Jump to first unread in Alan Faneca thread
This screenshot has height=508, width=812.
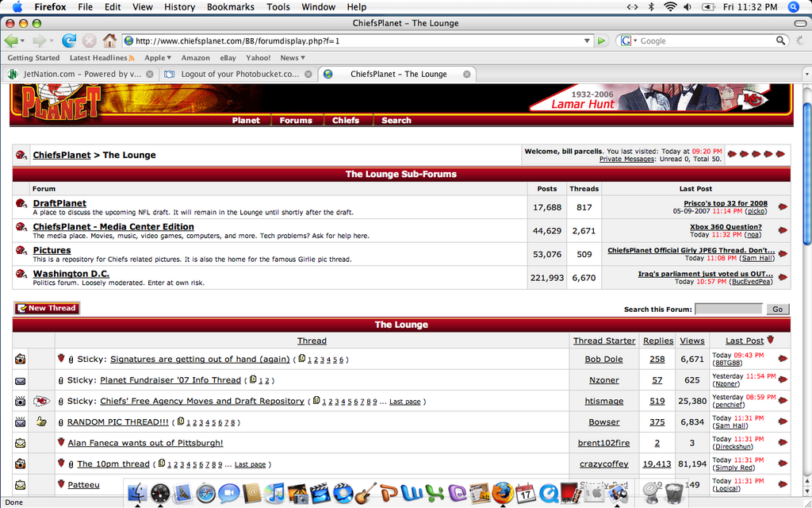[61, 442]
